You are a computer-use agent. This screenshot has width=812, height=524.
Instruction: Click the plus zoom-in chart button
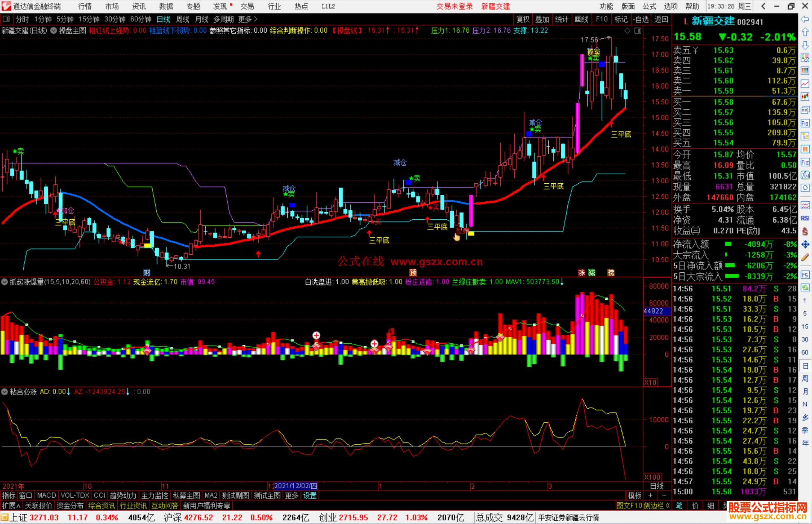pos(650,496)
